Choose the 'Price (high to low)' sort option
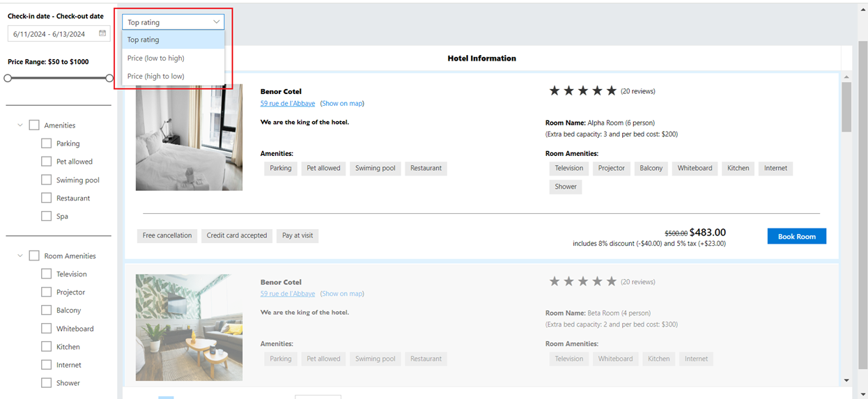 pyautogui.click(x=156, y=77)
